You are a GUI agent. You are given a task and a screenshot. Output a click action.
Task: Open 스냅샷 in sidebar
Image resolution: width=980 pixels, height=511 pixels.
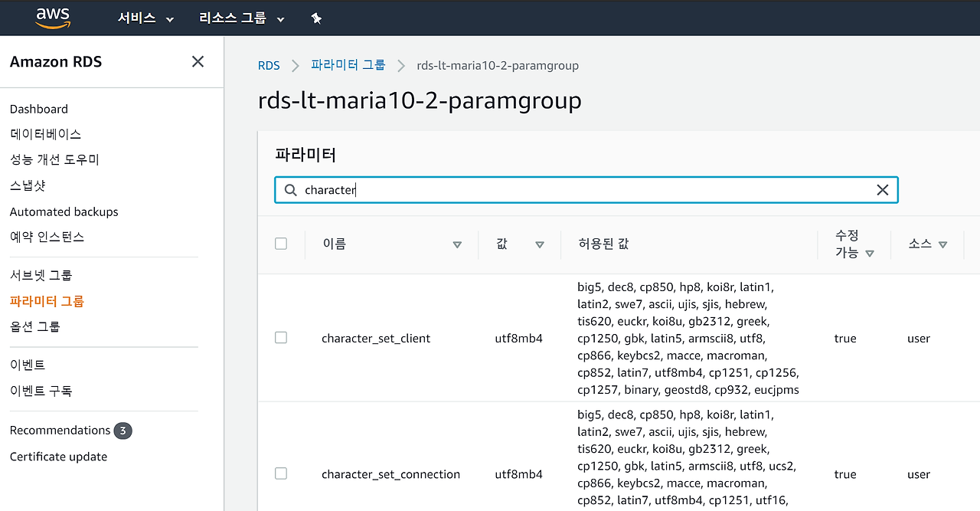point(28,185)
